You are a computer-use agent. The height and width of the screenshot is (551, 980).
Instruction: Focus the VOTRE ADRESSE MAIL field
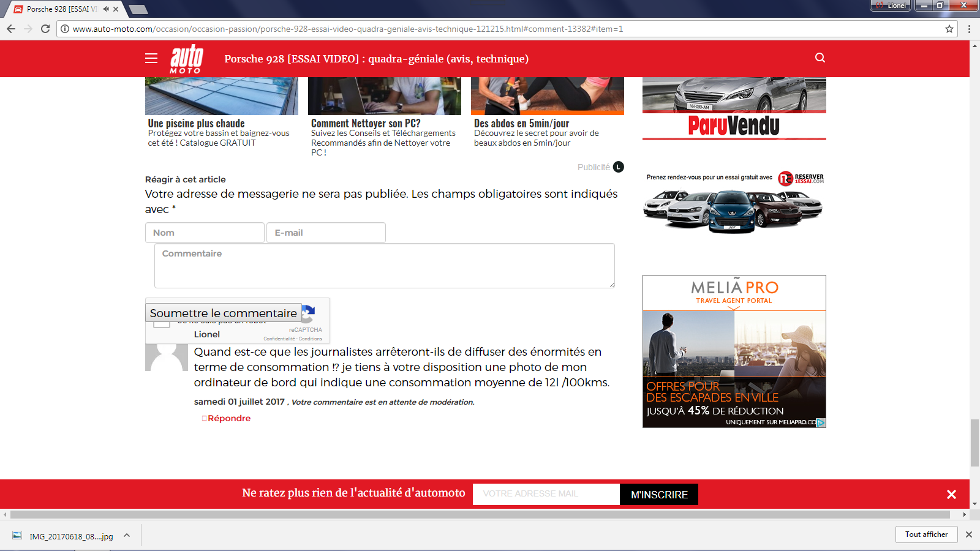coord(546,494)
